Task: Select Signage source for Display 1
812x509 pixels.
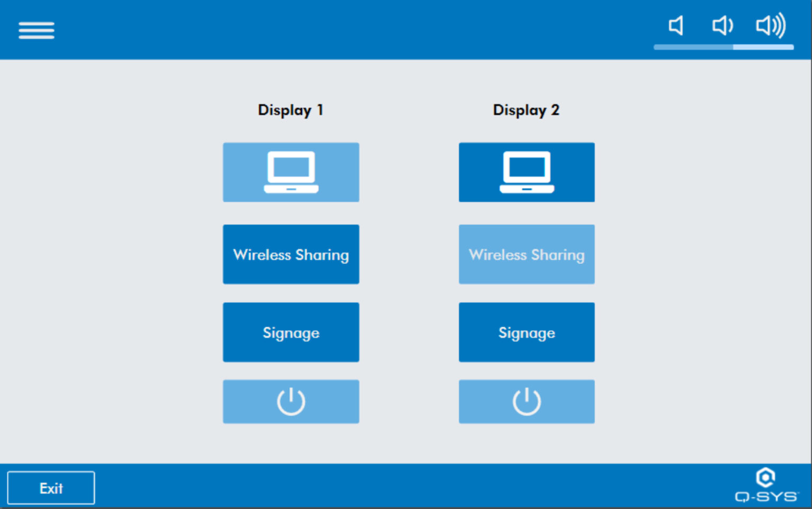Action: pyautogui.click(x=291, y=332)
